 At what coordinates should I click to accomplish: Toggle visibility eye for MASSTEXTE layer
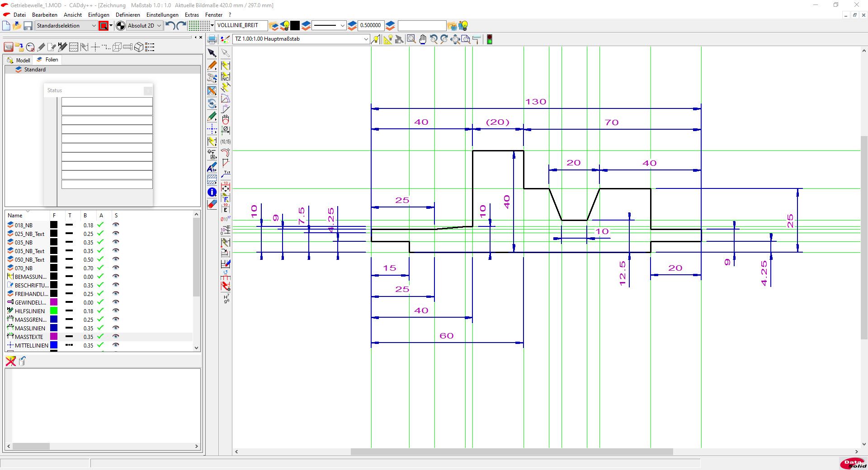[x=116, y=337]
